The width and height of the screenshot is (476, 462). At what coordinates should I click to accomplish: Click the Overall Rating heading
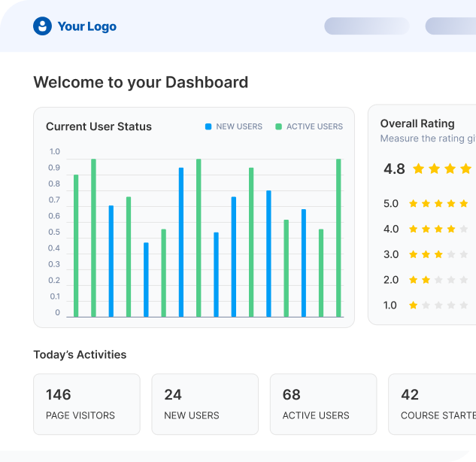[x=417, y=123]
